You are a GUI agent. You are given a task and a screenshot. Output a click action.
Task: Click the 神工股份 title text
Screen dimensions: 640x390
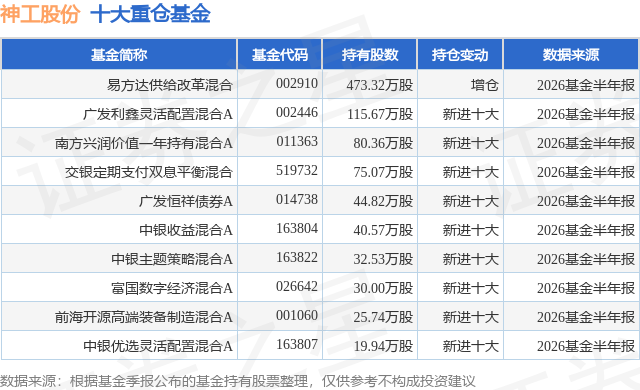40,14
